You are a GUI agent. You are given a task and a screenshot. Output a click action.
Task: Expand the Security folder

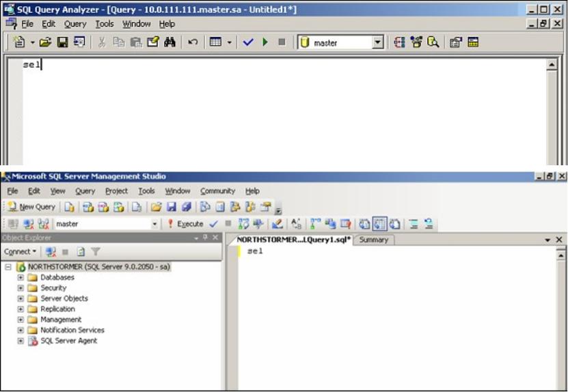21,288
